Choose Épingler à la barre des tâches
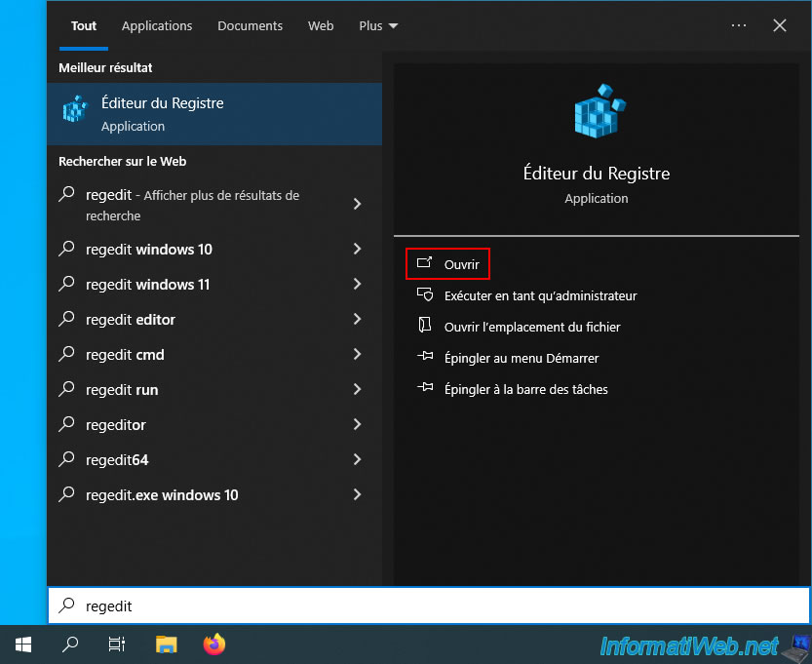Screen dimensions: 812x664 coord(512,389)
